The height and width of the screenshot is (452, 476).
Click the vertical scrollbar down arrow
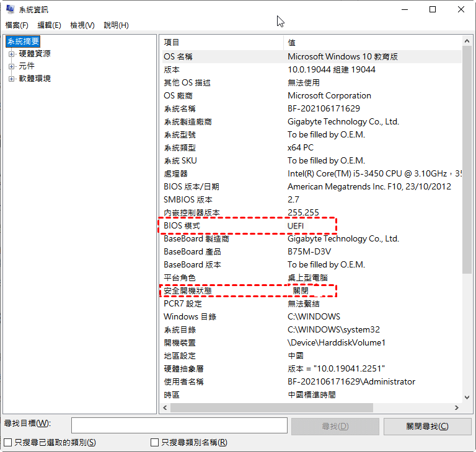tap(467, 397)
